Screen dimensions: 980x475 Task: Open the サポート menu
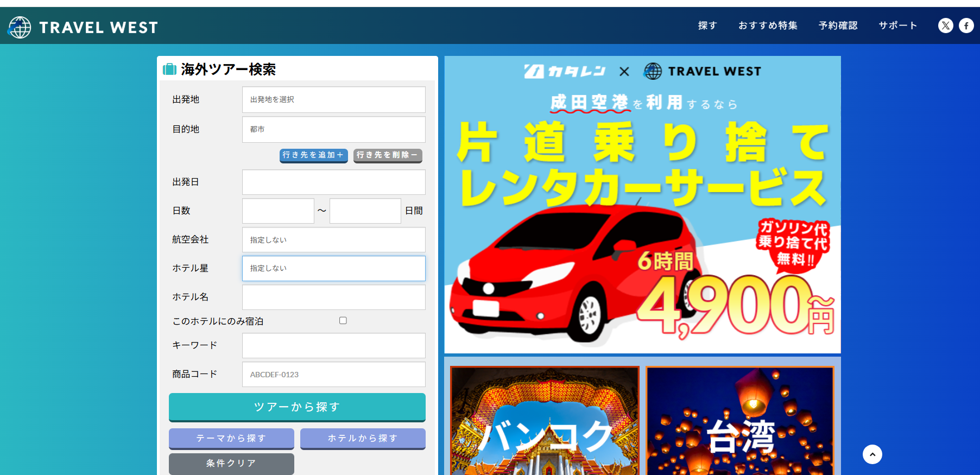897,26
